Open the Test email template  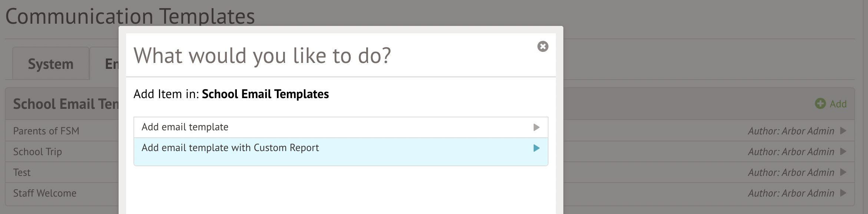coord(22,172)
